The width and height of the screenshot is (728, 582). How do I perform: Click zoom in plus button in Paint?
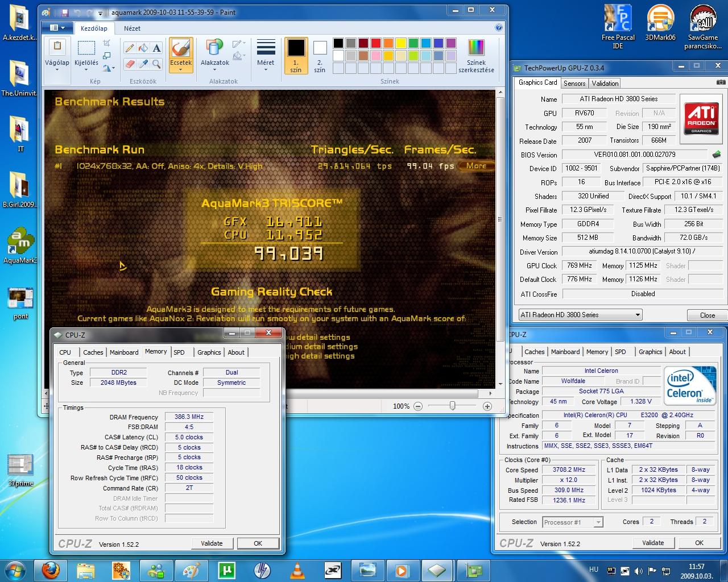tap(487, 406)
